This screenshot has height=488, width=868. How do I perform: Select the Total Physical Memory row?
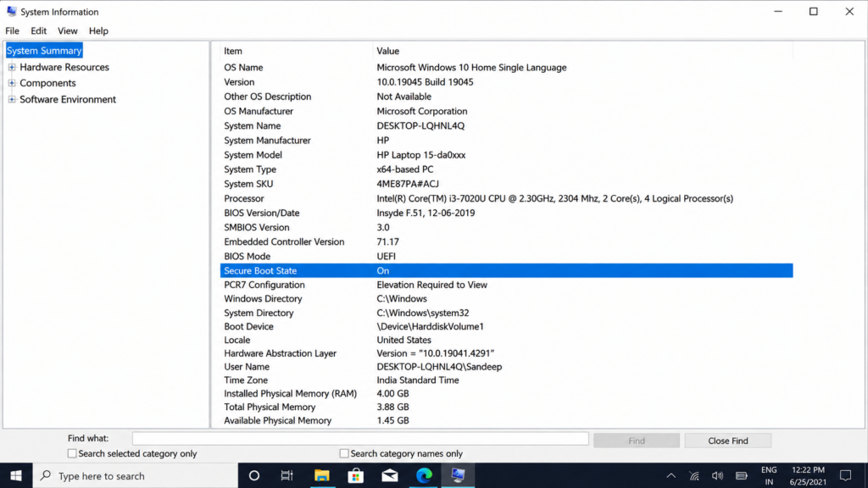pyautogui.click(x=507, y=407)
